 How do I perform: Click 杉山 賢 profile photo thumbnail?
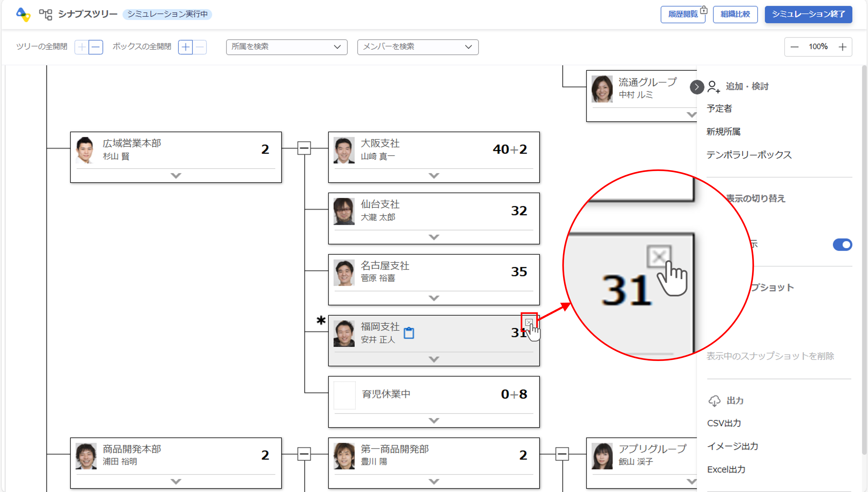coord(86,150)
